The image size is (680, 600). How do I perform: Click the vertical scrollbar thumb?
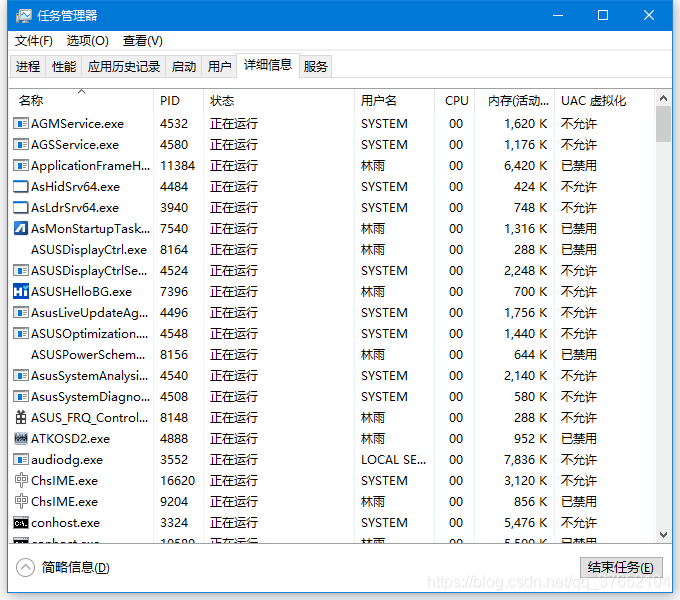coord(663,124)
